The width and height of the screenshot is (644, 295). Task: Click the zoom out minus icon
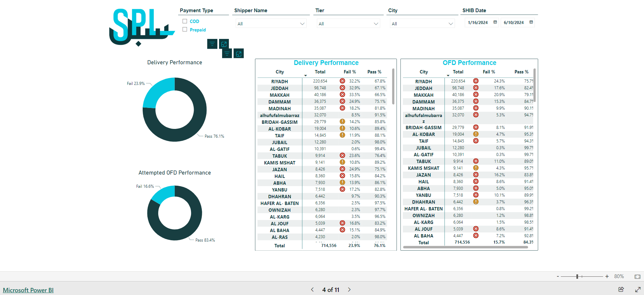tap(558, 276)
